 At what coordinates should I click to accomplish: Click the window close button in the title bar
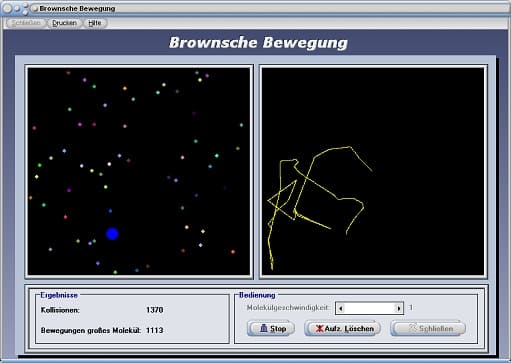coord(7,8)
